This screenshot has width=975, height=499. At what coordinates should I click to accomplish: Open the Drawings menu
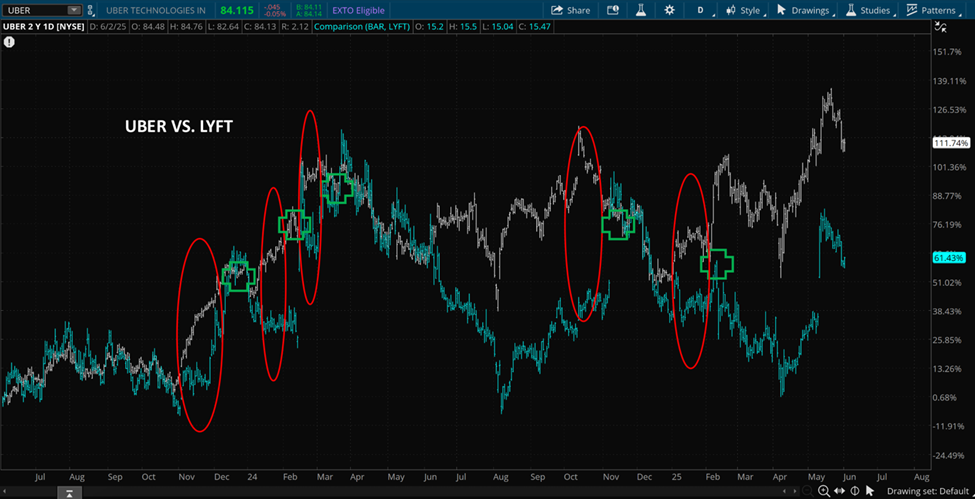click(804, 10)
